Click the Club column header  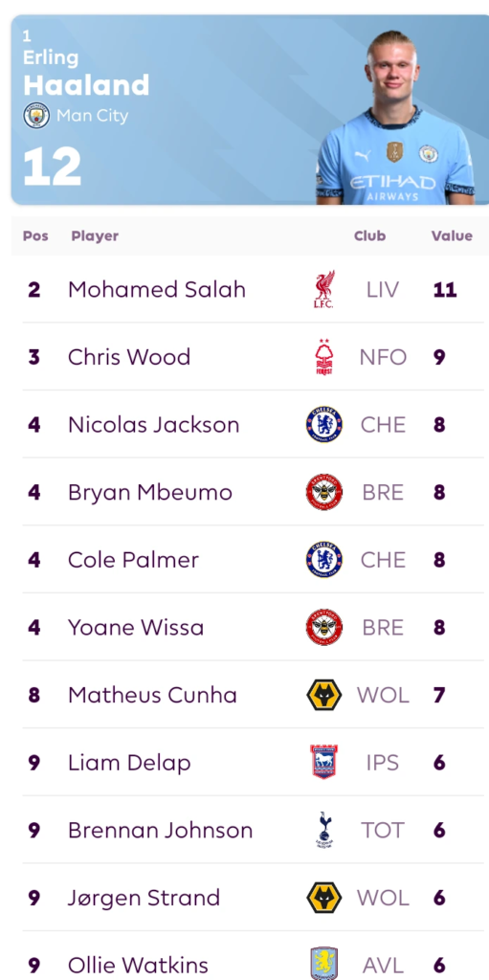(x=369, y=235)
